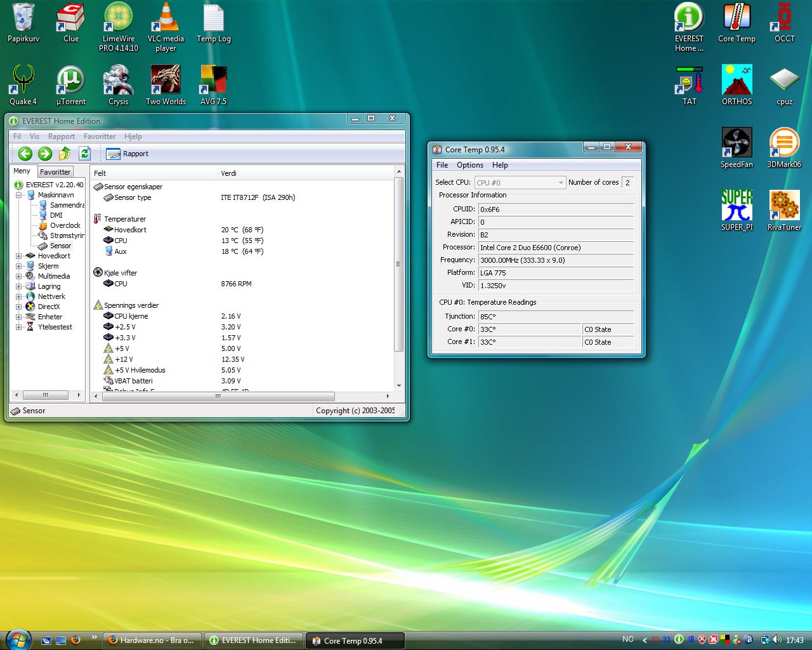Image resolution: width=812 pixels, height=650 pixels.
Task: Click the AVG 7.5 desktop icon
Action: pos(213,85)
